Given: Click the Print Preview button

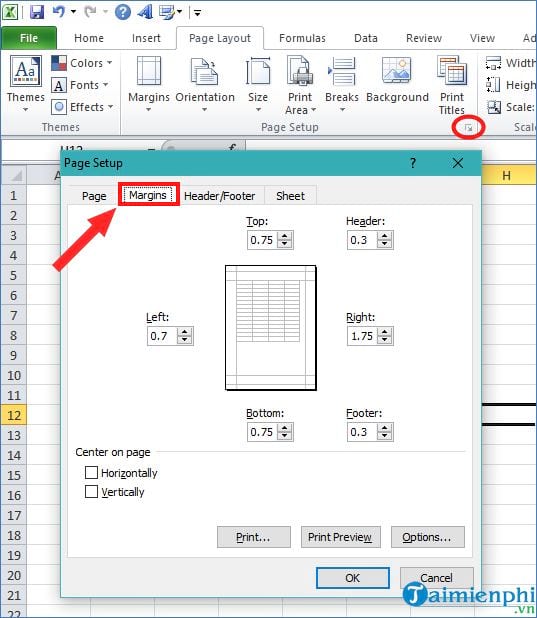Looking at the screenshot, I should [340, 537].
